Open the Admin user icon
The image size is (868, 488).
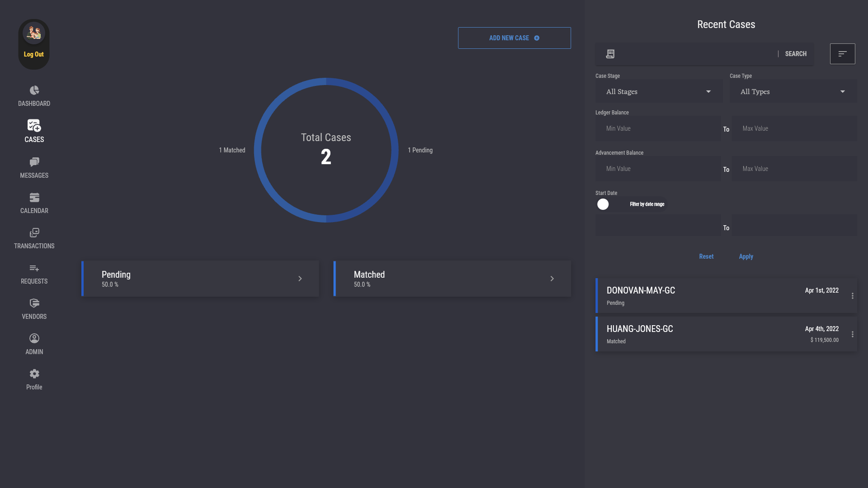(34, 339)
